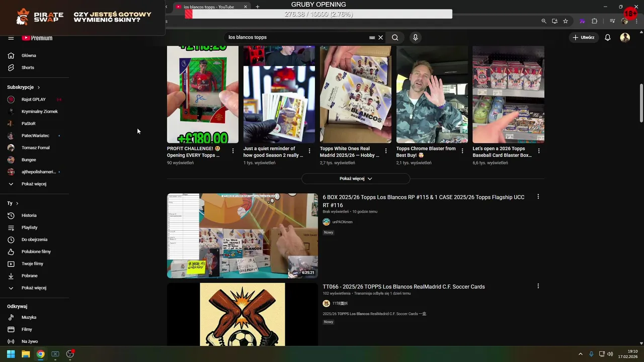Image resolution: width=644 pixels, height=362 pixels.
Task: Open PROFIT CHALLENGE short thumbnail
Action: [x=203, y=95]
